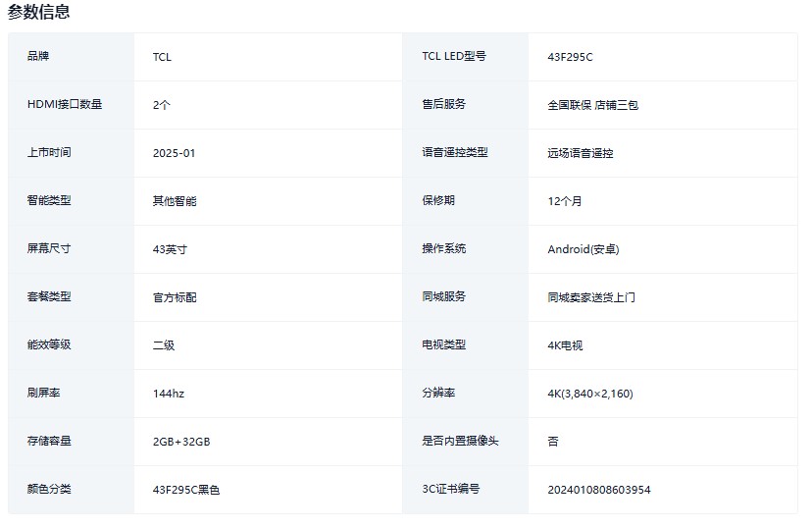The height and width of the screenshot is (528, 812).
Task: Click the 全国联保 店铺三包 value
Action: point(592,105)
